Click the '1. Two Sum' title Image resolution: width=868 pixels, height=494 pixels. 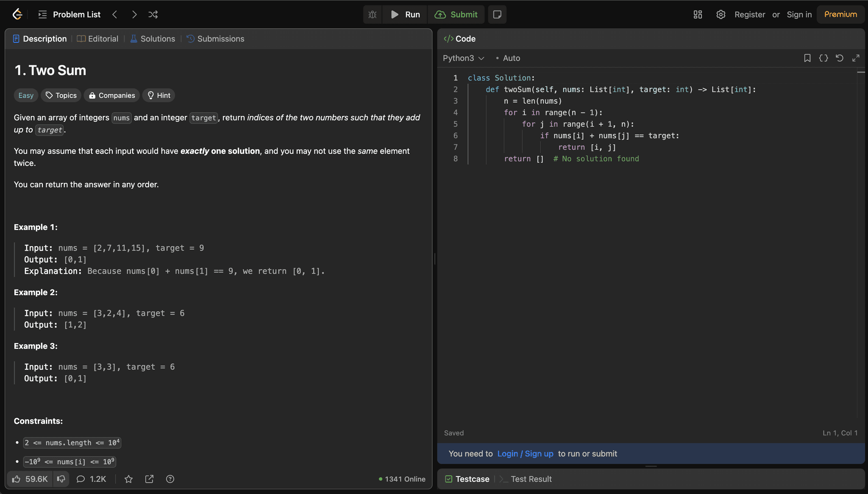50,70
